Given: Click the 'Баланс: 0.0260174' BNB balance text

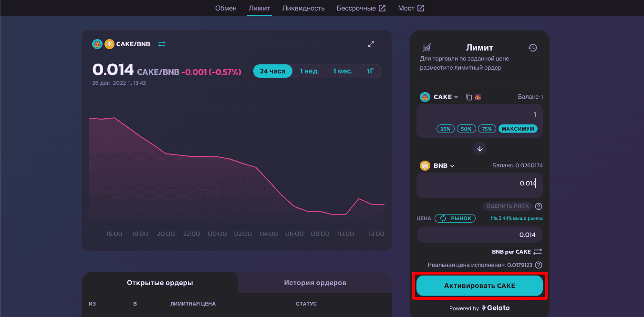Looking at the screenshot, I should click(x=518, y=165).
